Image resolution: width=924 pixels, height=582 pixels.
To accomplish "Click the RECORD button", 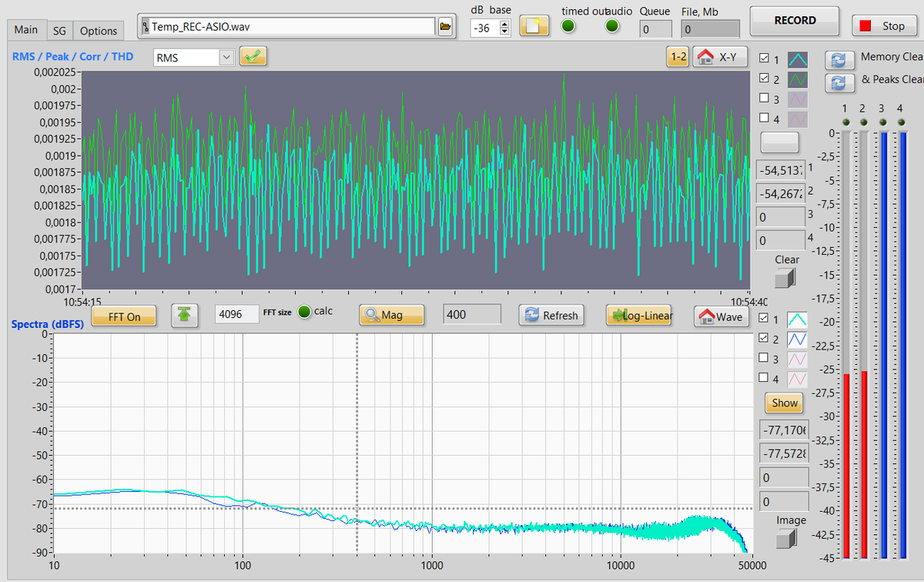I will pos(795,21).
